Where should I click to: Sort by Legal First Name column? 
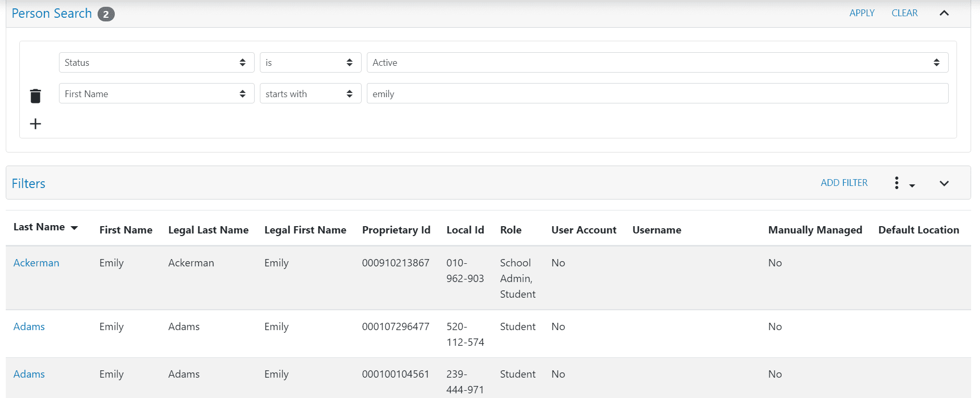(x=305, y=230)
